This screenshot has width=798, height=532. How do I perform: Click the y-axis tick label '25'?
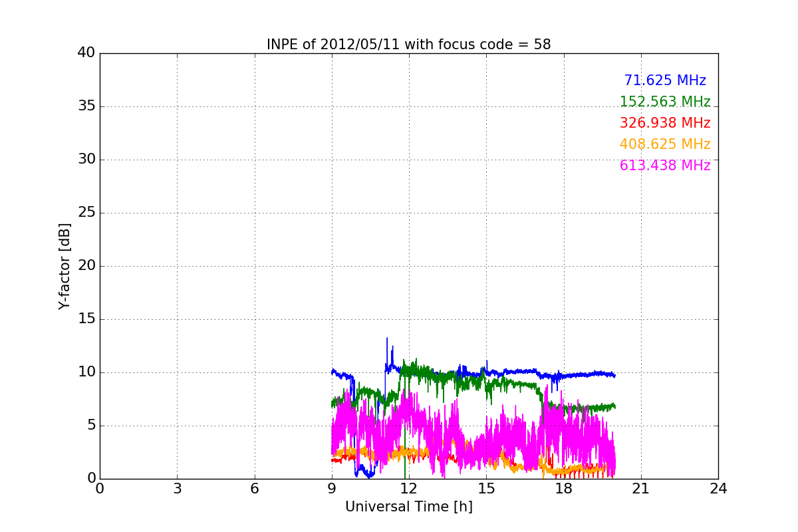86,212
